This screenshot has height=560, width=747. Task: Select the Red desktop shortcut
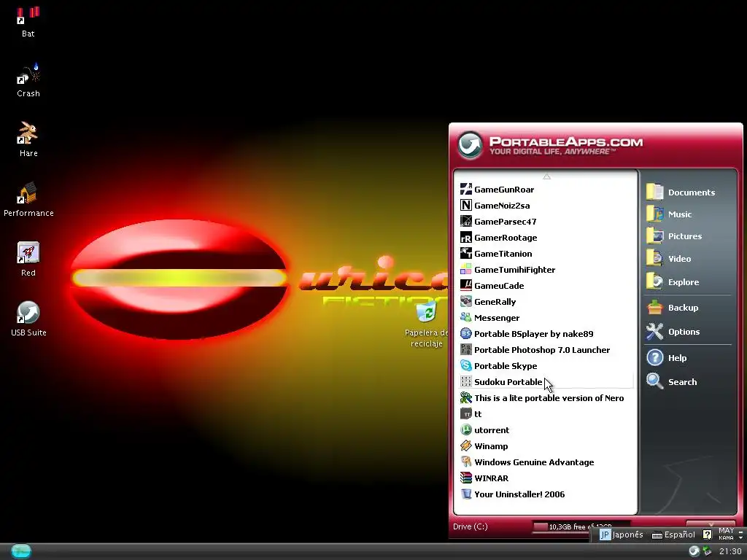click(28, 259)
